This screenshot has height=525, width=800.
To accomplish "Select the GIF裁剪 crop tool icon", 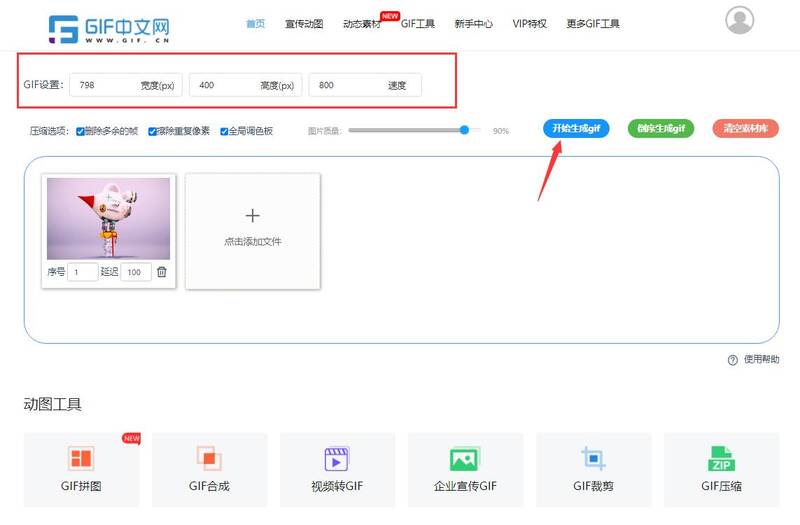I will tap(593, 459).
